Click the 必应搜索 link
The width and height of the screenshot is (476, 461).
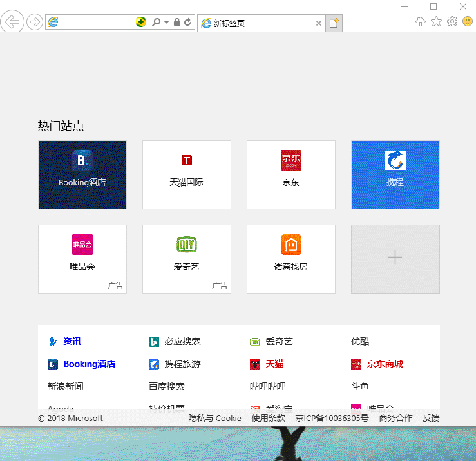182,342
